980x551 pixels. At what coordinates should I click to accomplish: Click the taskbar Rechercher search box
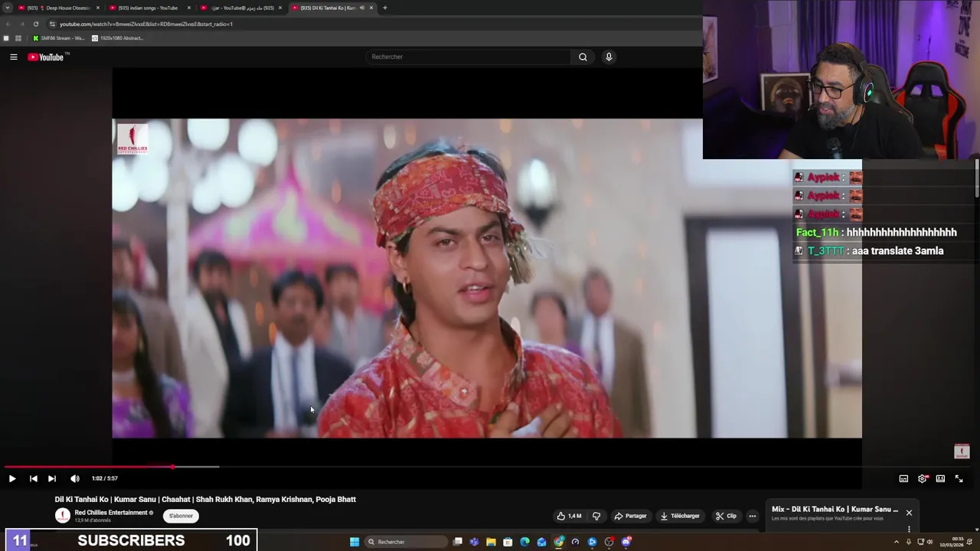(x=405, y=542)
